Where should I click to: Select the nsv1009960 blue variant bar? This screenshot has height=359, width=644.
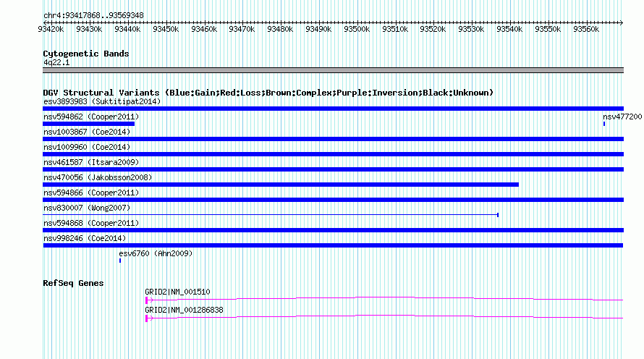333,154
